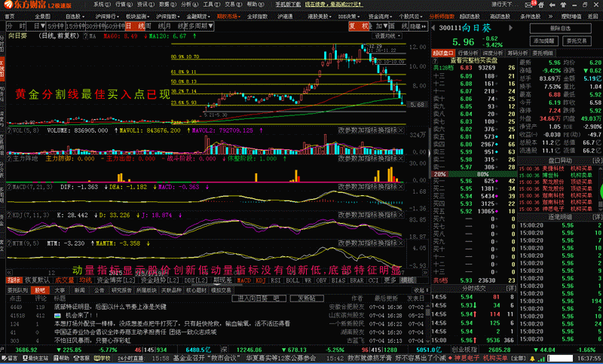The height and width of the screenshot is (364, 603).
Task: Open 期权市场 dropdown
Action: [228, 17]
